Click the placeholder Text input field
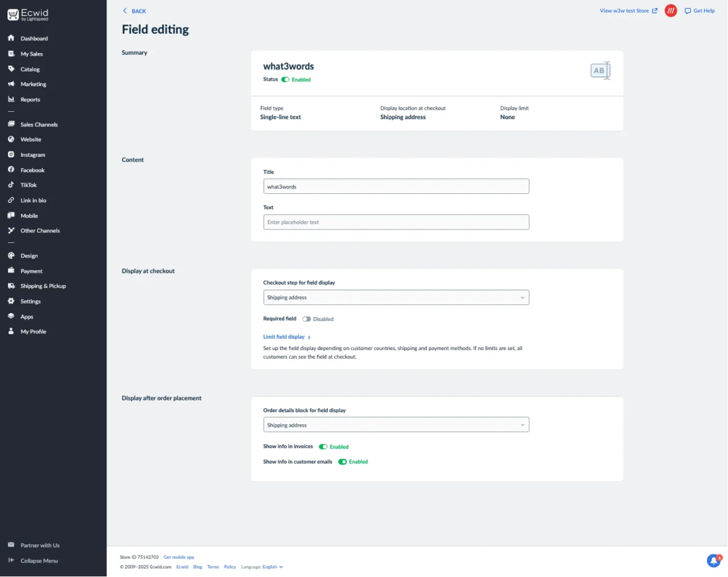 396,222
